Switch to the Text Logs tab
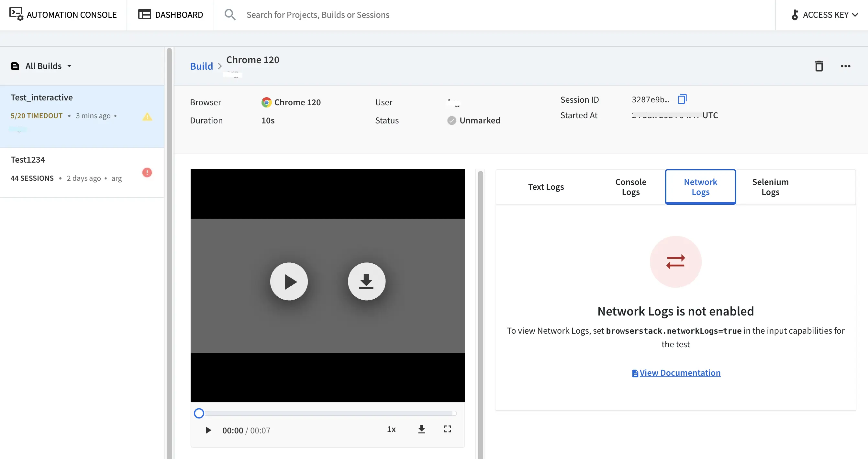 click(x=546, y=187)
